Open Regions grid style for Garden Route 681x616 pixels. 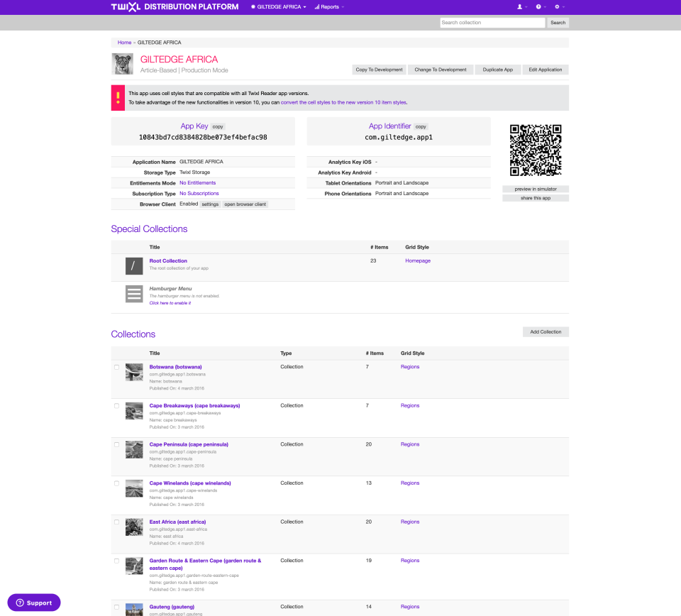coord(410,561)
